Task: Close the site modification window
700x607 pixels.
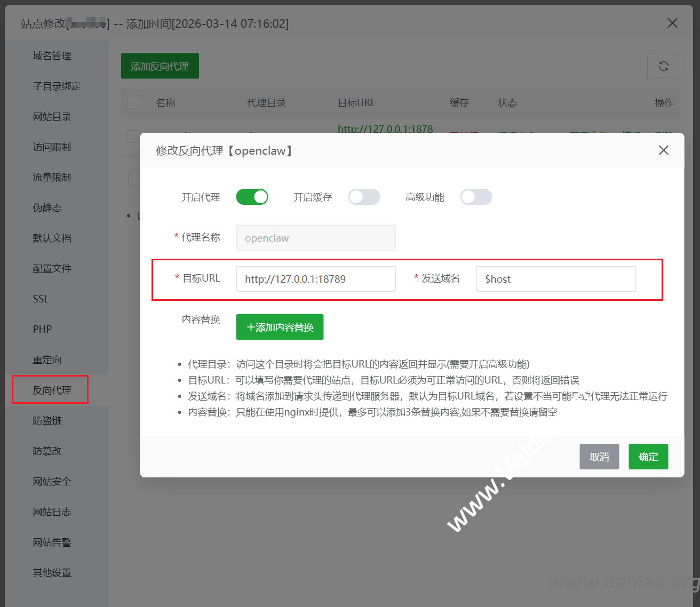Action: pos(672,23)
